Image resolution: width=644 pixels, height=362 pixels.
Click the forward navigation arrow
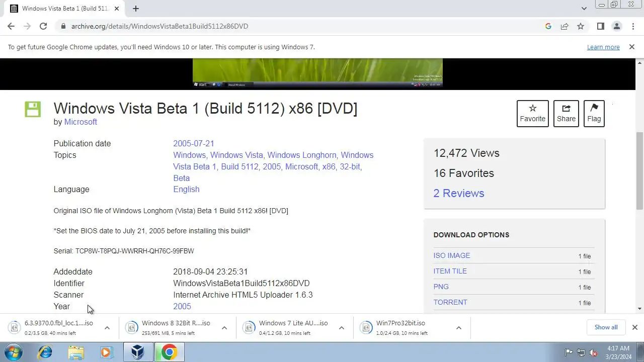(x=27, y=26)
